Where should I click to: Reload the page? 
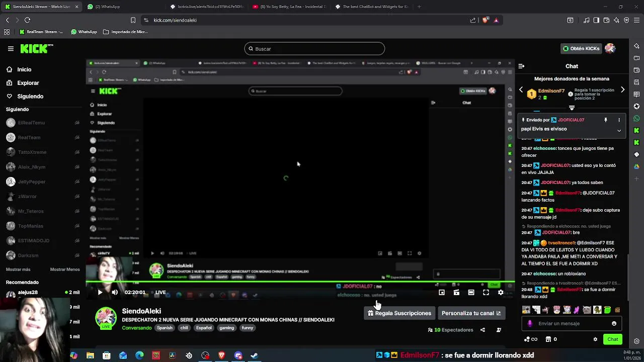27,20
